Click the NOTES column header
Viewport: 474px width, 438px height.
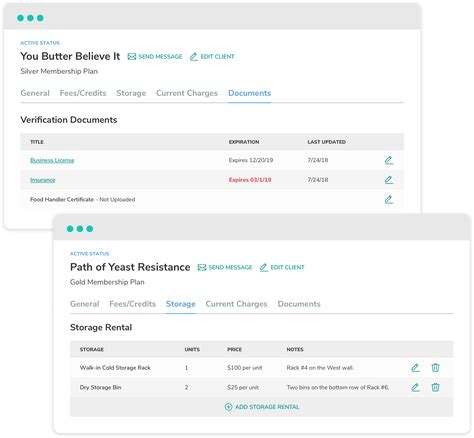295,350
